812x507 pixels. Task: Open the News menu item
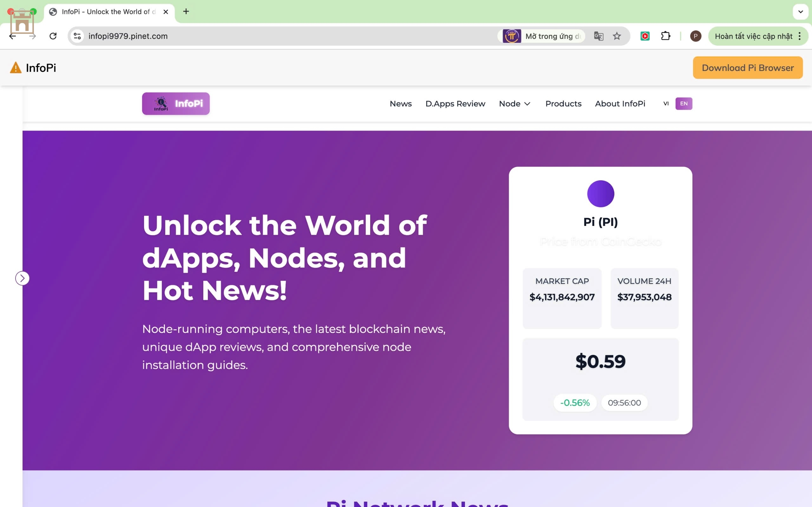click(401, 104)
